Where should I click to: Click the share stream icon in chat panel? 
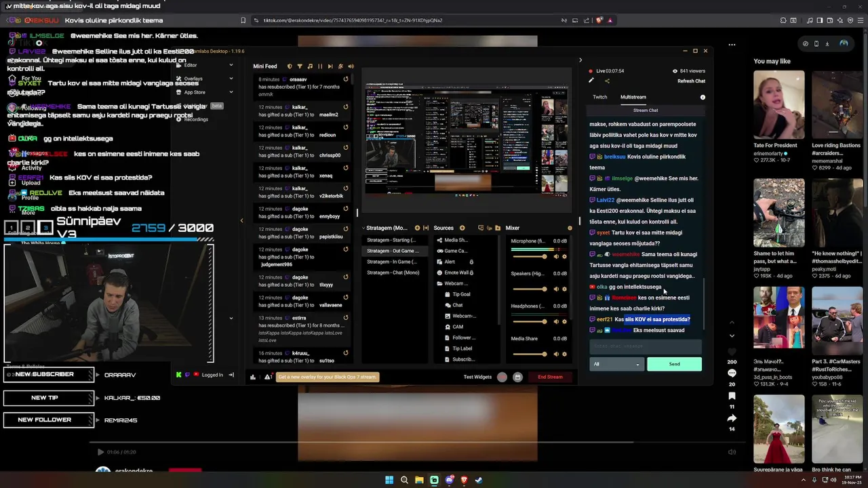[x=607, y=81]
